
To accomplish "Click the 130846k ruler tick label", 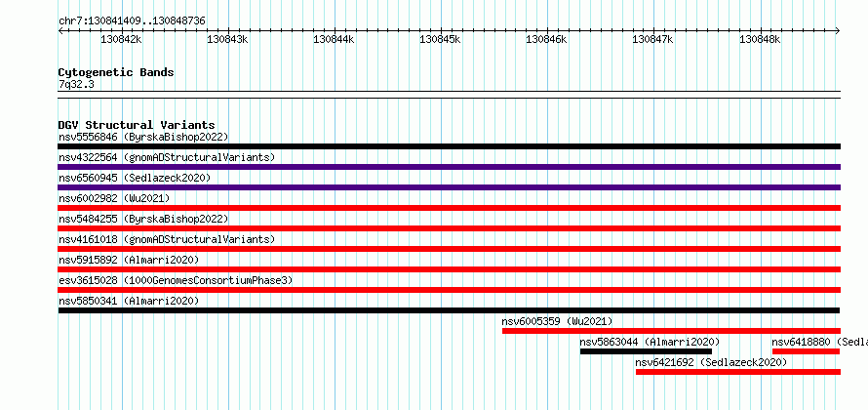I will point(546,39).
